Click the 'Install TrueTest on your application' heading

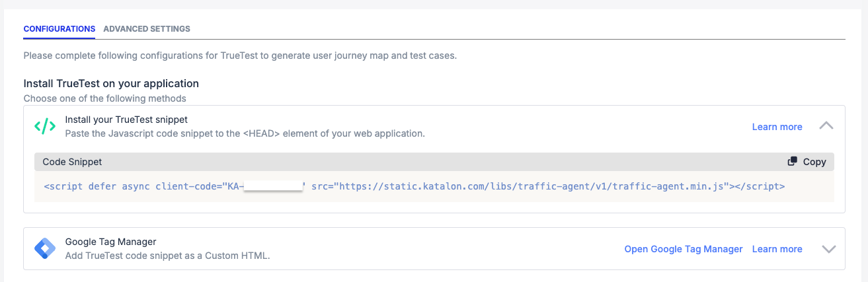[111, 84]
